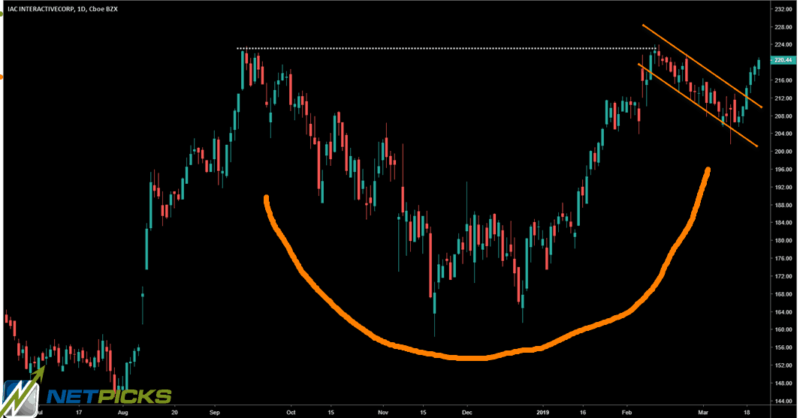The width and height of the screenshot is (800, 418).
Task: Click the 164.00 price axis label
Action: point(783,312)
